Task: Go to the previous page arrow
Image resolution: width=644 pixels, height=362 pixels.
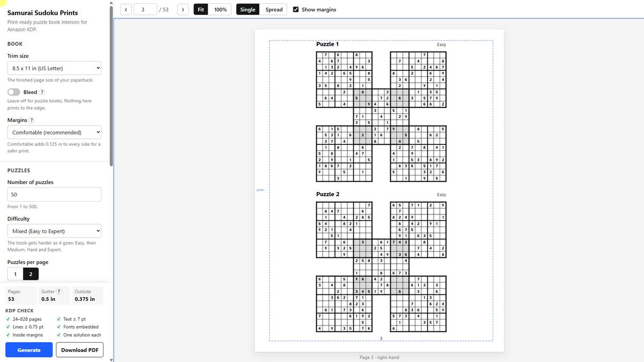Action: coord(126,10)
